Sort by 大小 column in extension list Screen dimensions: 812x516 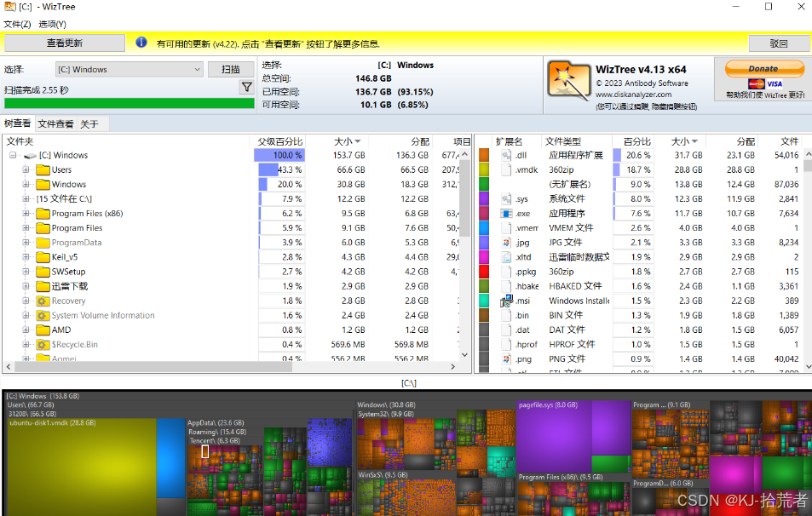(x=683, y=141)
